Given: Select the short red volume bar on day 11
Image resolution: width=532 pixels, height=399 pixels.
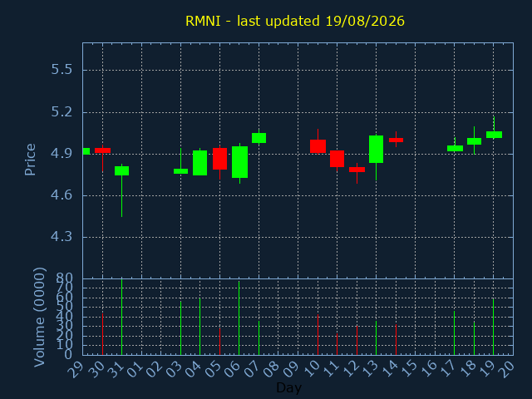Looking at the screenshot, I should (337, 344).
